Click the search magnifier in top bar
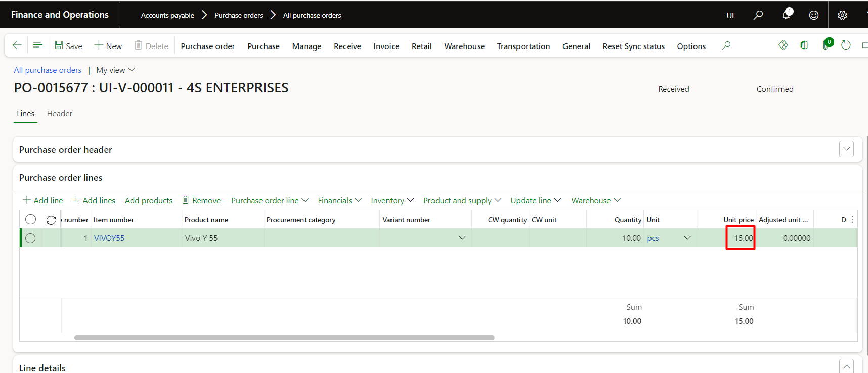 pyautogui.click(x=758, y=15)
